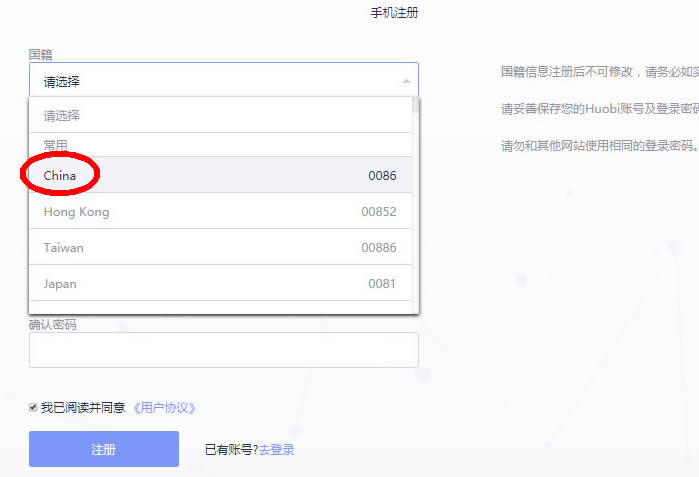This screenshot has height=477, width=699.
Task: Open the 《用户协议》 user agreement link
Action: 164,408
